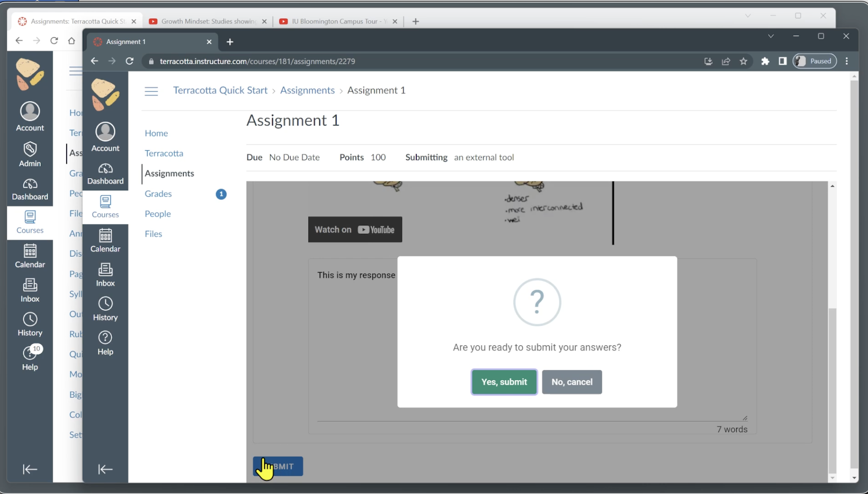
Task: Click the SUBMIT button below response
Action: [x=278, y=466]
